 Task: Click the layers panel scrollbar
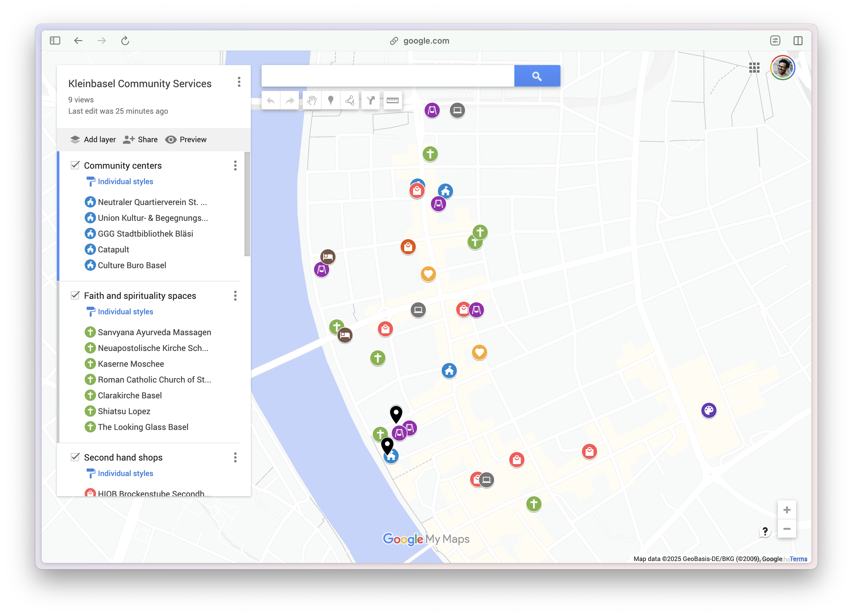coord(247,204)
